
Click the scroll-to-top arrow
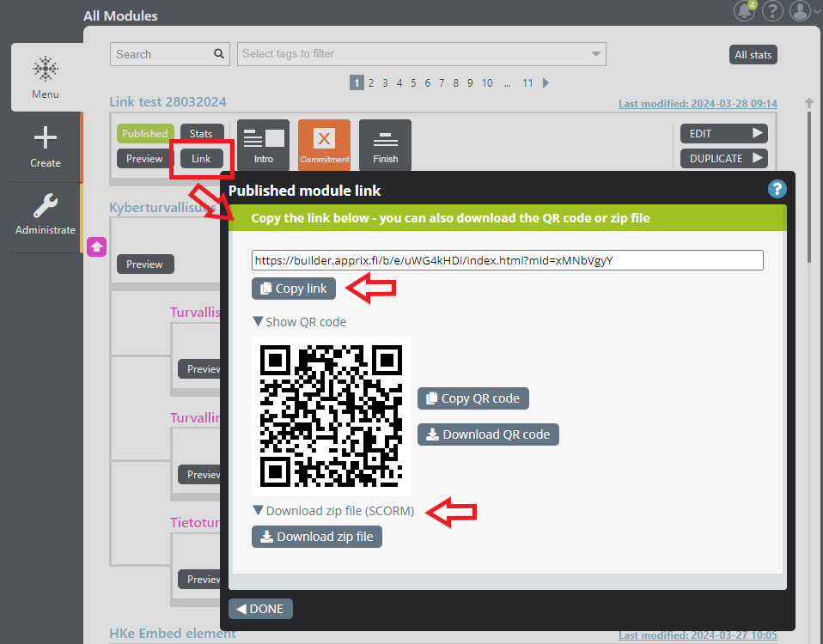(809, 103)
